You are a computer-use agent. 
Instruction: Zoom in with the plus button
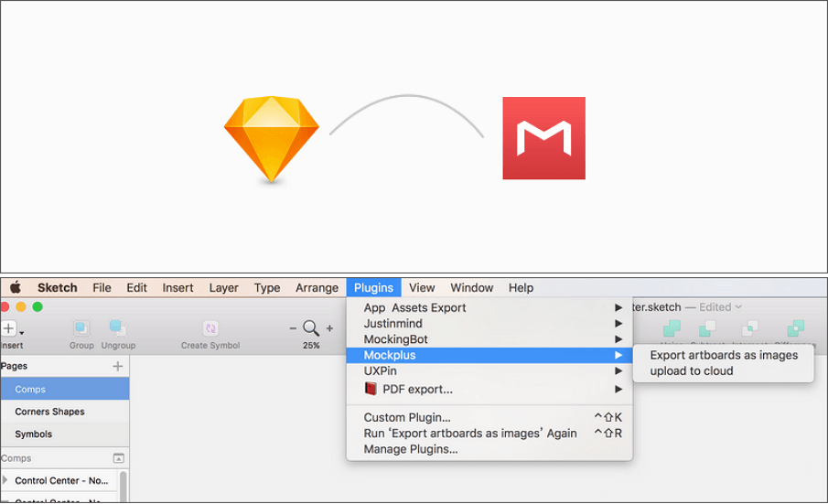[329, 328]
